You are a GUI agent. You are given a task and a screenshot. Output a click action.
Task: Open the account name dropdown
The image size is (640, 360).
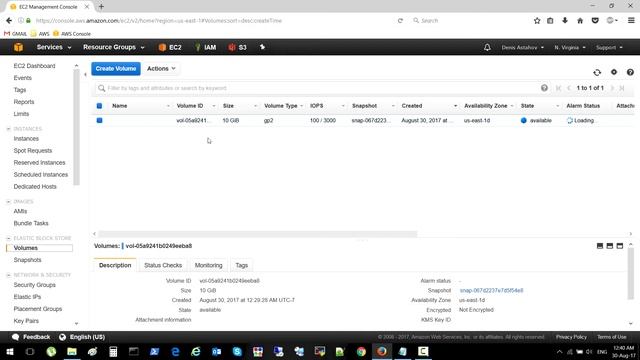point(522,47)
